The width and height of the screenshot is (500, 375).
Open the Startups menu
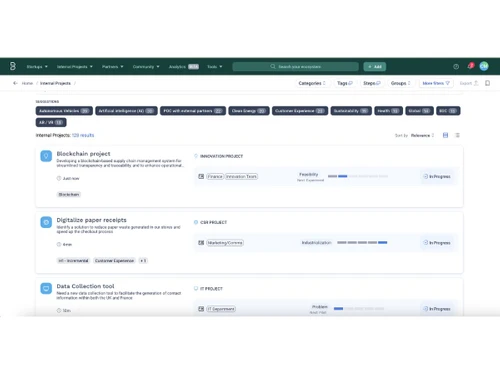37,67
